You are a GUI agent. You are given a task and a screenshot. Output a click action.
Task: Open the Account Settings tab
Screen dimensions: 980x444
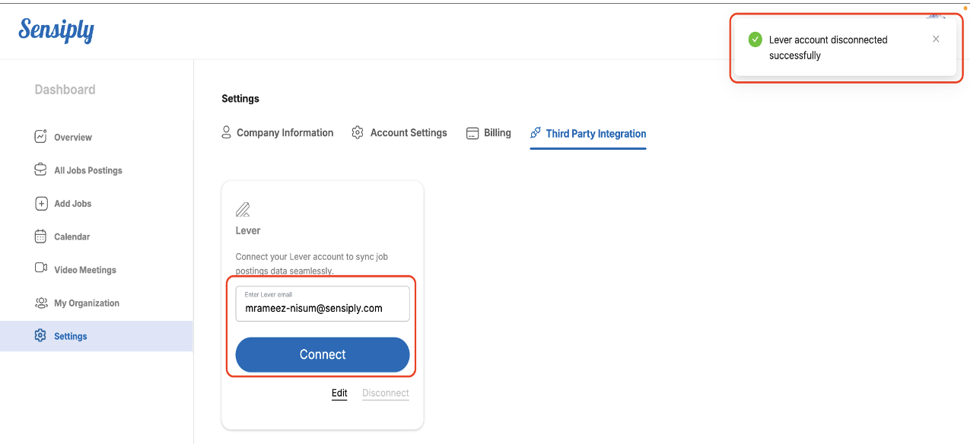pyautogui.click(x=399, y=133)
